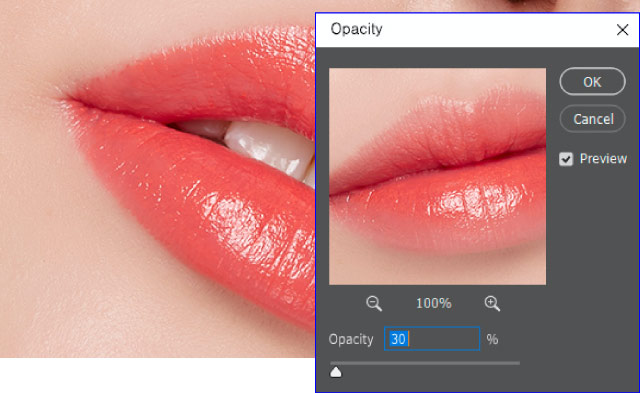Close the Opacity dialog with the X
Screen dimensions: 640x393
622,30
